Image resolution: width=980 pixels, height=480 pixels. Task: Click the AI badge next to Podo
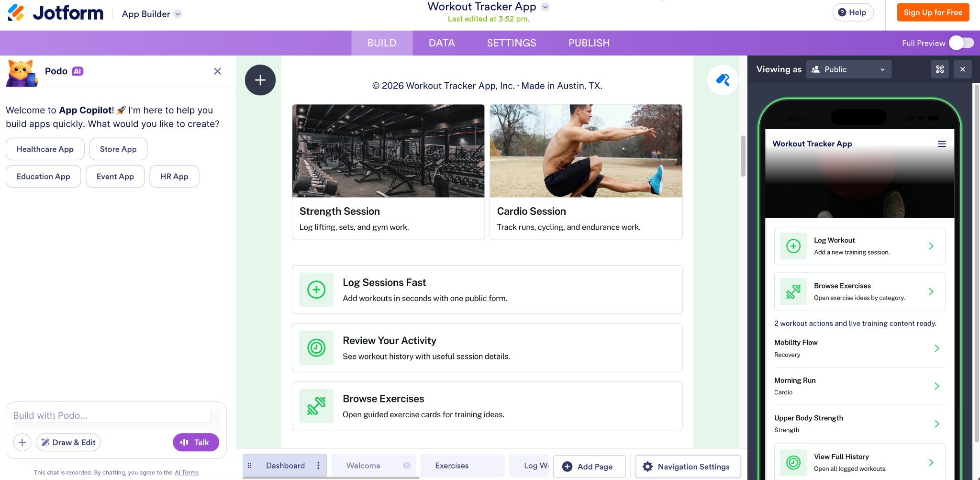tap(78, 71)
